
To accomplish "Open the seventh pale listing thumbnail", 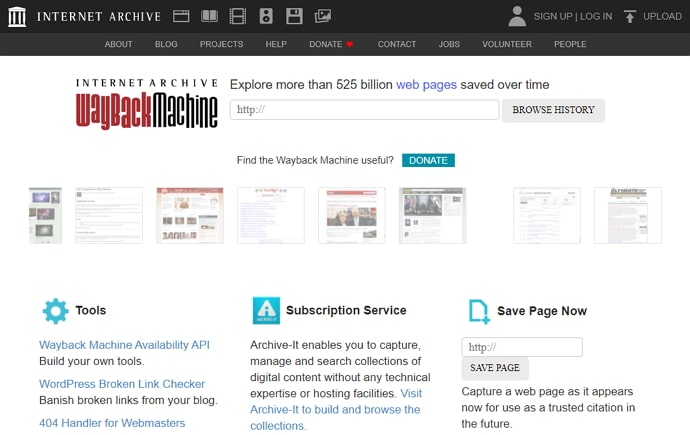I will click(547, 216).
